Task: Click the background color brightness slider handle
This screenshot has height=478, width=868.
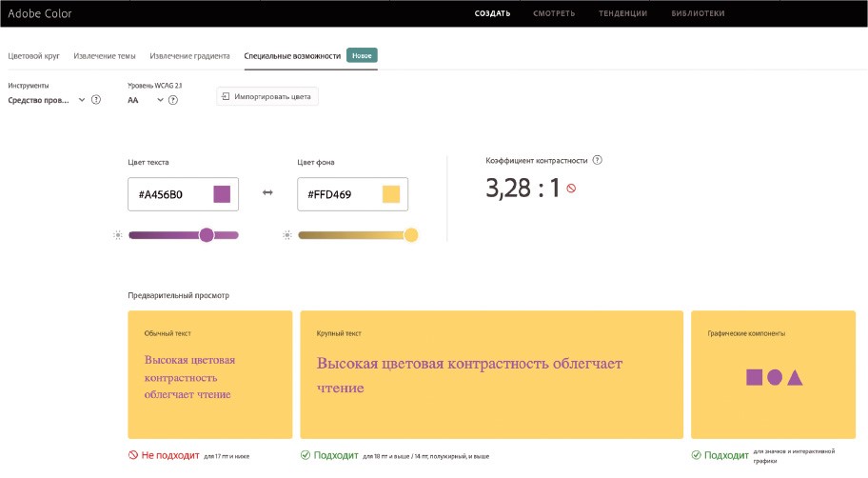Action: (x=411, y=235)
